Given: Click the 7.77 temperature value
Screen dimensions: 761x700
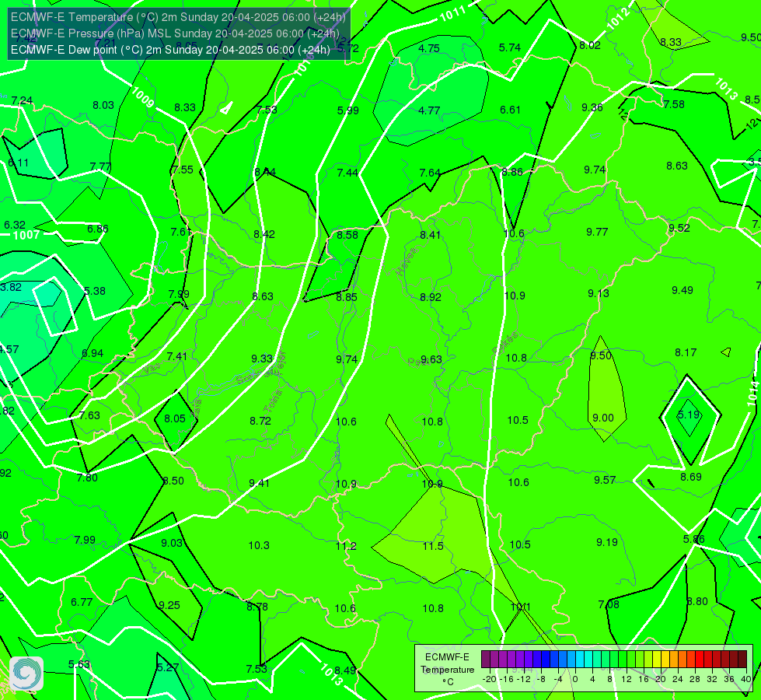Looking at the screenshot, I should (100, 166).
